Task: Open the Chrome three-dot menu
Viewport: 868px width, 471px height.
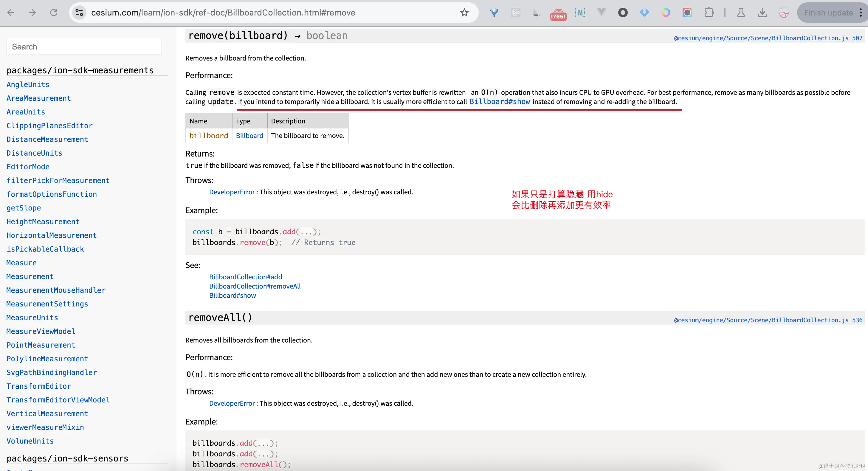Action: click(860, 13)
